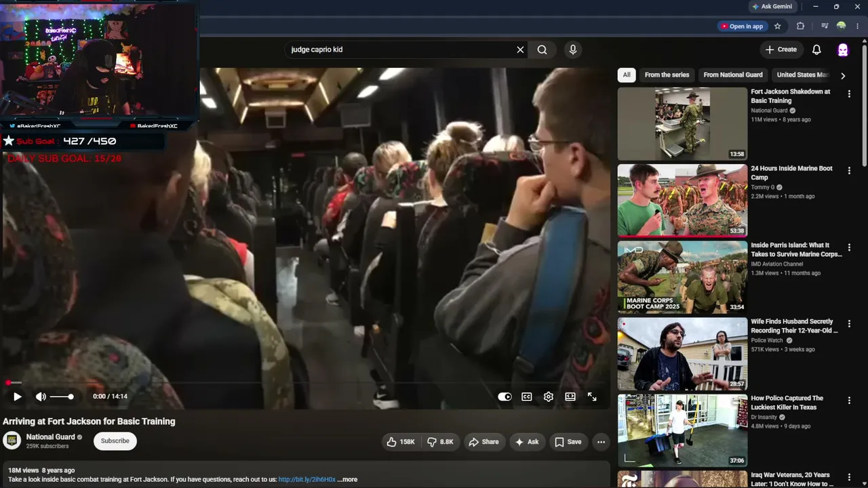Open options for 'Wife Finds Husband Secretly' video
868x488 pixels.
point(849,324)
